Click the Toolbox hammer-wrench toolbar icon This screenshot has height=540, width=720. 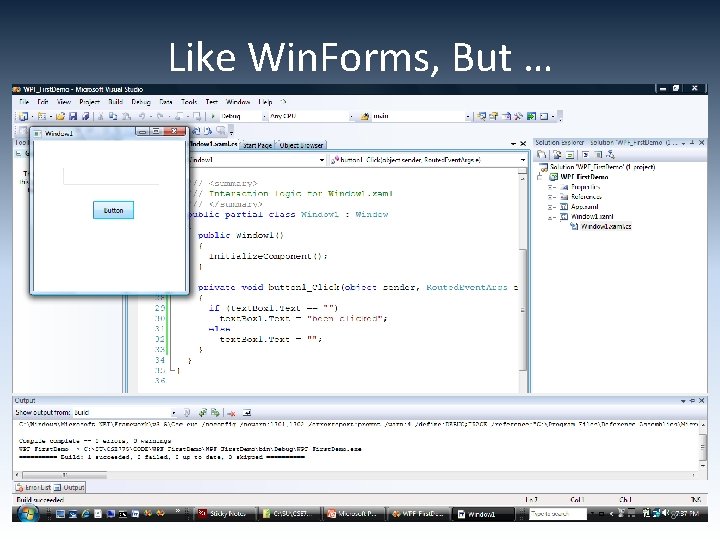coord(519,117)
